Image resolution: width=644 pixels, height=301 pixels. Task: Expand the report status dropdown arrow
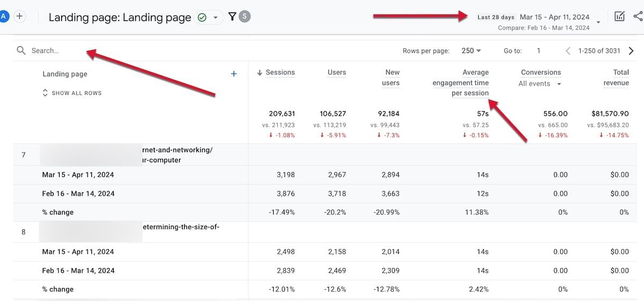point(215,17)
